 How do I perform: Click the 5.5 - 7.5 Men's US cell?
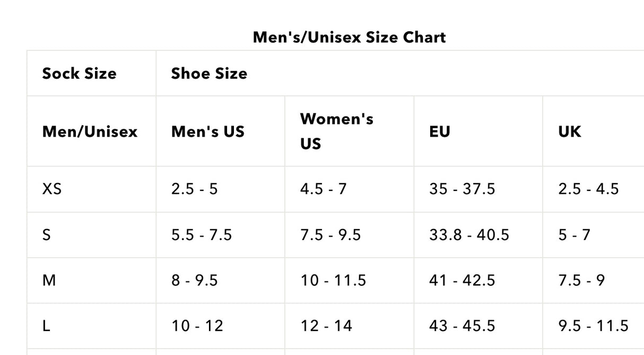click(202, 234)
